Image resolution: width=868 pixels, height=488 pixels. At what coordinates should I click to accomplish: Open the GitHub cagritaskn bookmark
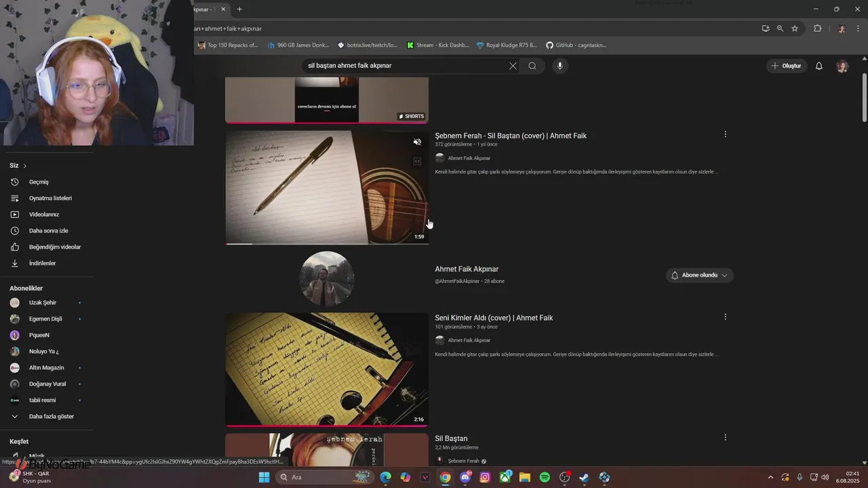pos(576,45)
